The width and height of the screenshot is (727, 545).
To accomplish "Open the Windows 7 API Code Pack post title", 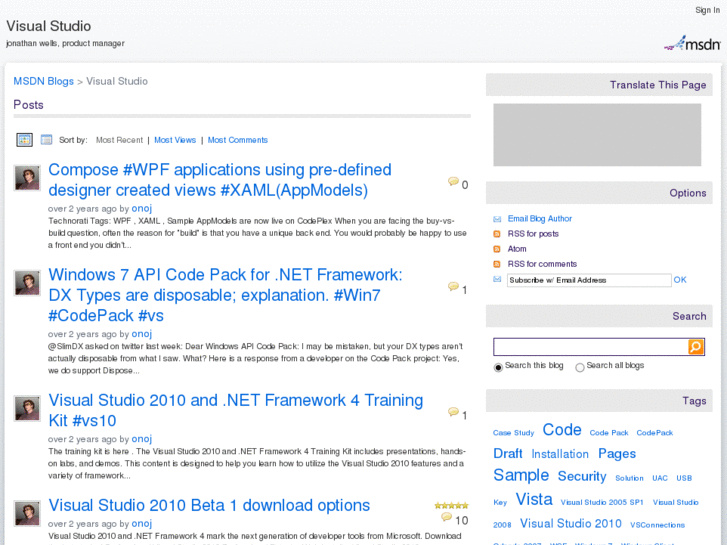I will [225, 295].
